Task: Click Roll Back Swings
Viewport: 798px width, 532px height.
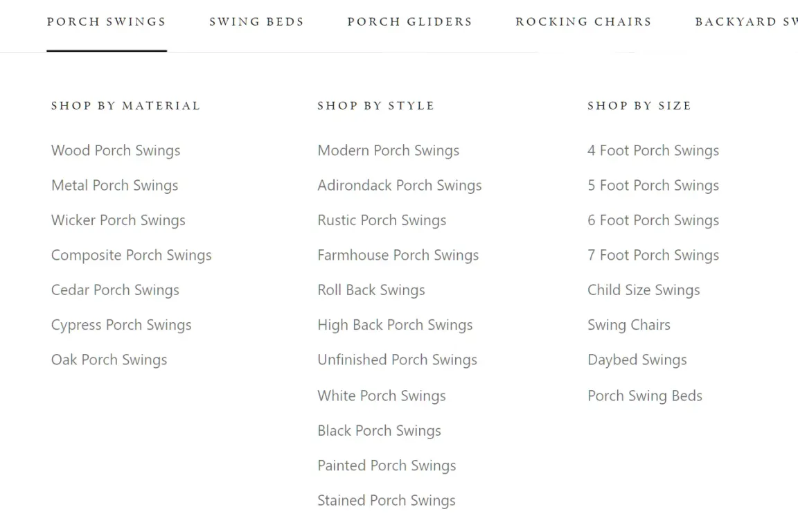Action: 371,290
